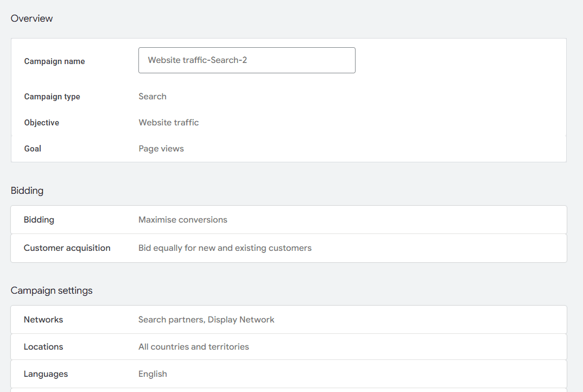Click the 'English' language value

coord(153,374)
